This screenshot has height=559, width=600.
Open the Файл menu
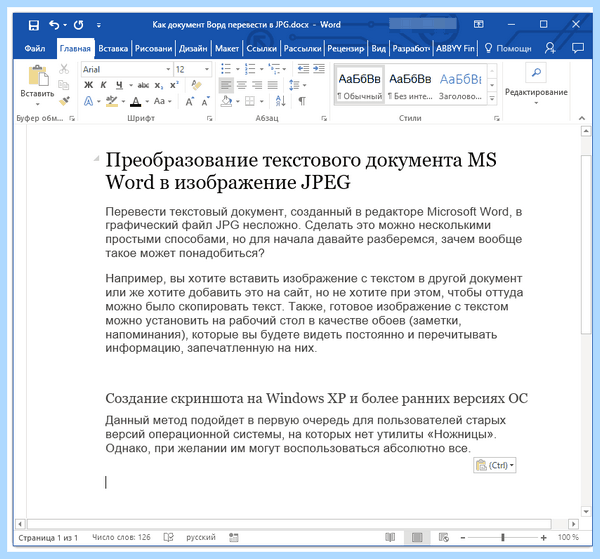coord(35,49)
